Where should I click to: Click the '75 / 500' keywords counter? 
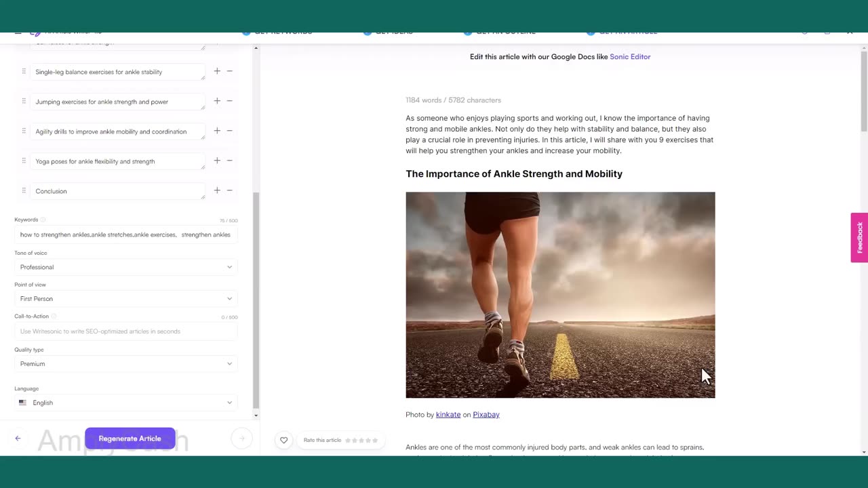point(229,221)
